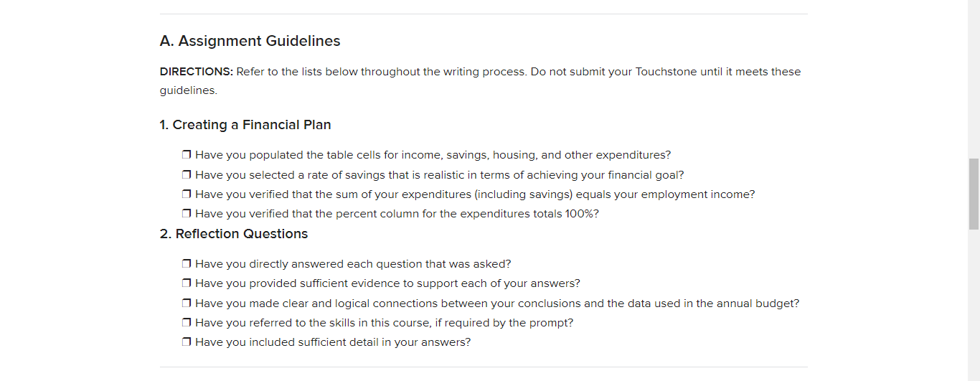
Task: Tick the referred to course skills checkbox
Action: coord(187,322)
